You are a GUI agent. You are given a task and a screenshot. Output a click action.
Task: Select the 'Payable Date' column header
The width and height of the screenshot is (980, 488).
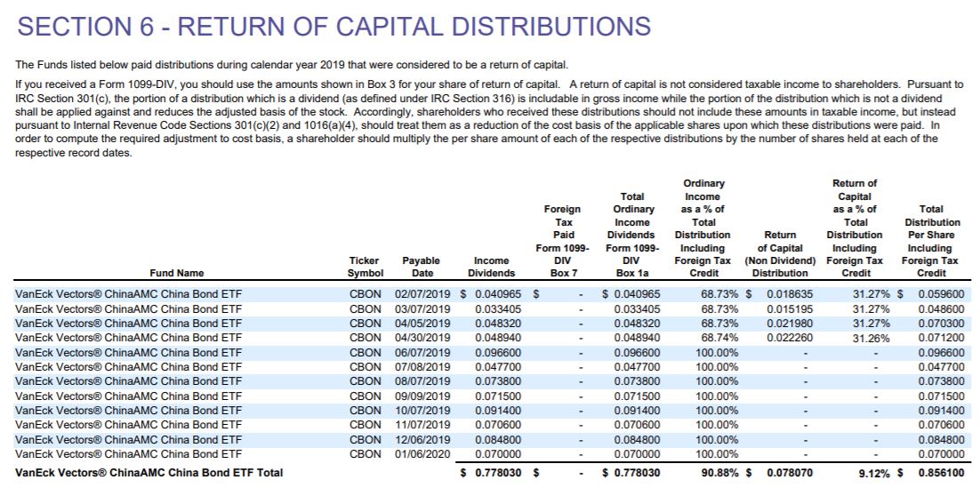[422, 267]
